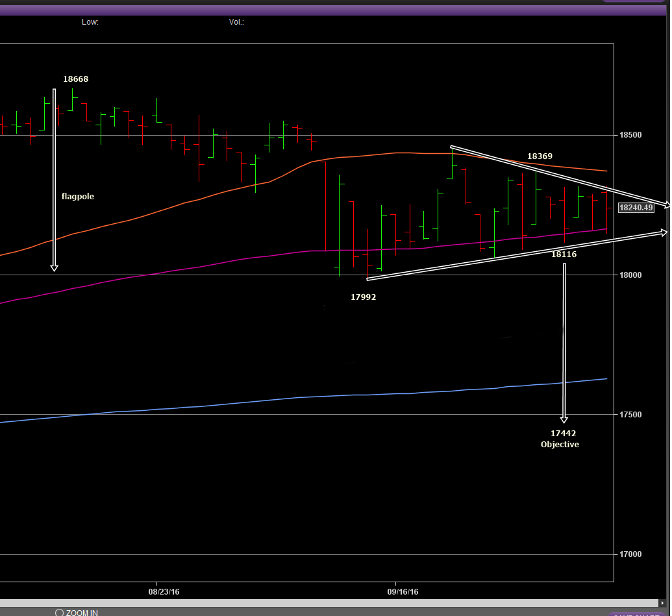
Task: Select the 'flagpole' text annotation
Action: click(x=78, y=196)
